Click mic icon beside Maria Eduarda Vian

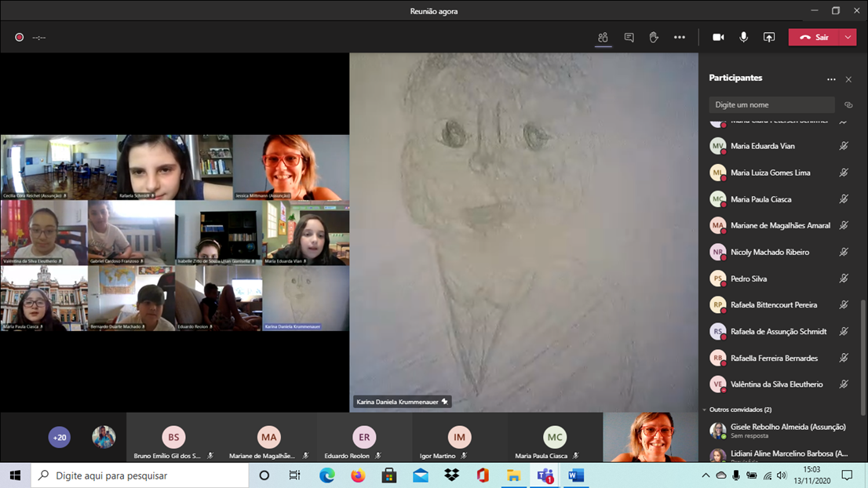[x=843, y=146]
